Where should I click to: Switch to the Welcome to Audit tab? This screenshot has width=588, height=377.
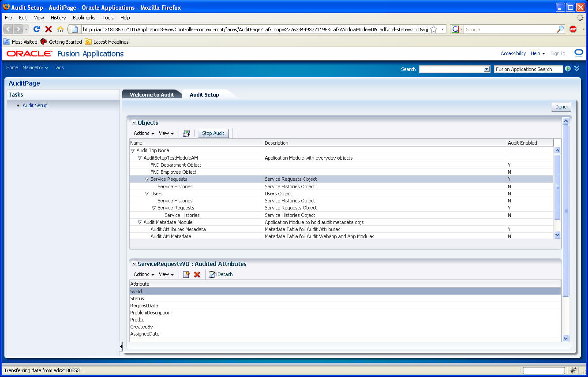pyautogui.click(x=152, y=94)
